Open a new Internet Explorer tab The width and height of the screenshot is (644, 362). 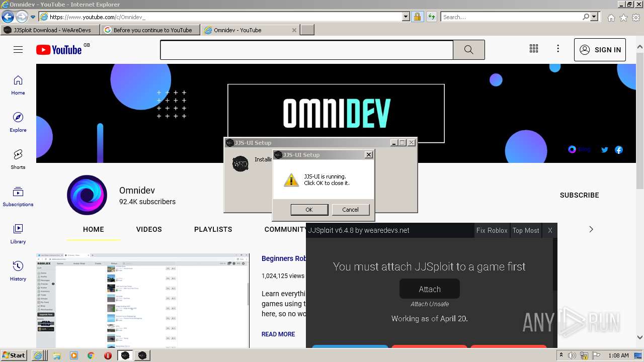pyautogui.click(x=307, y=30)
